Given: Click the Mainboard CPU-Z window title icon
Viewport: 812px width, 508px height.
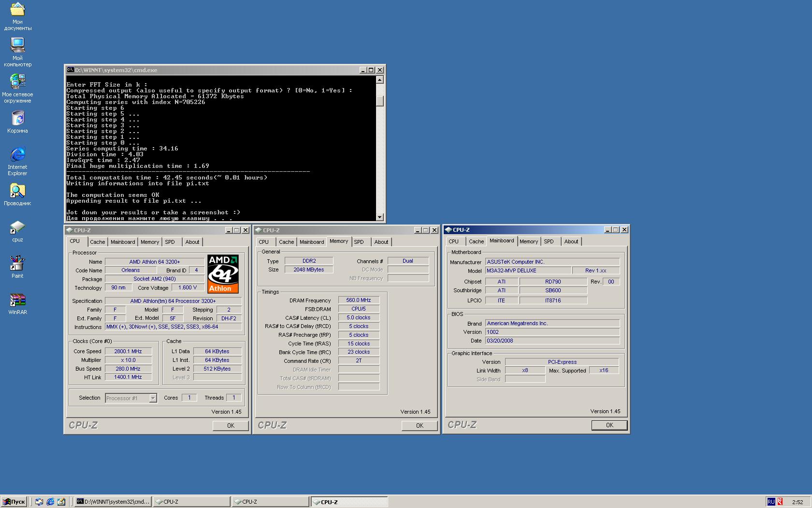Looking at the screenshot, I should tap(448, 230).
